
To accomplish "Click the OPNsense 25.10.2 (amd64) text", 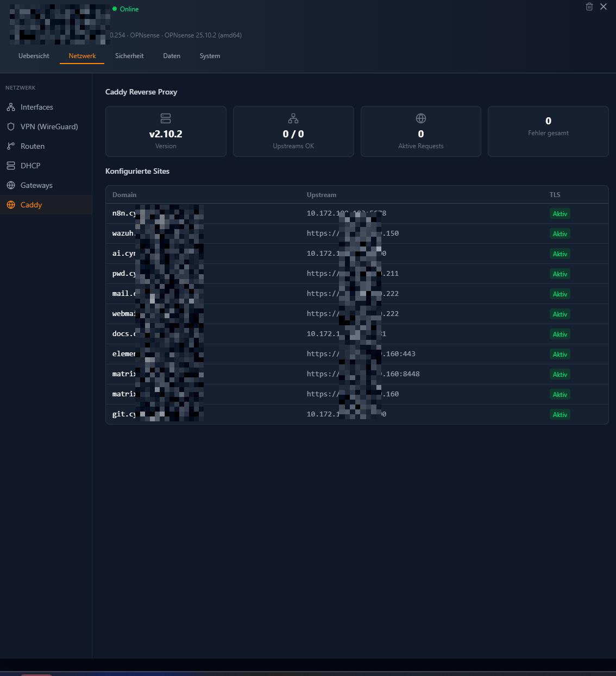I will [203, 35].
